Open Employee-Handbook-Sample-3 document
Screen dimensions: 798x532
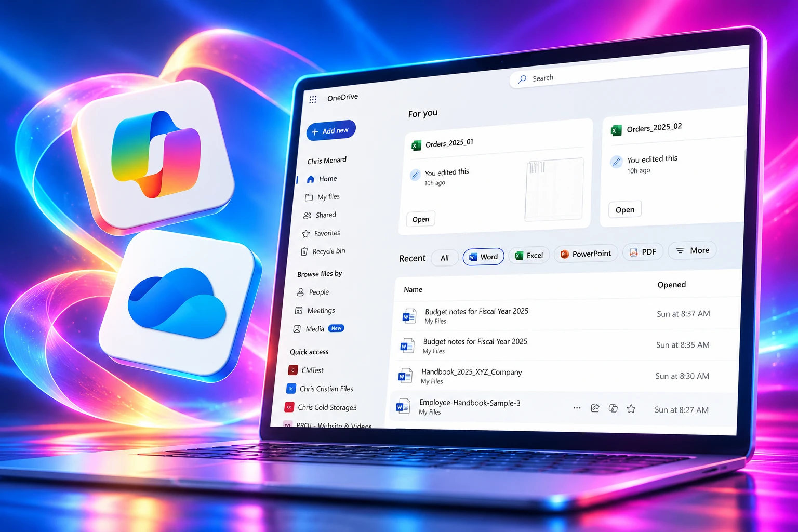[x=470, y=403]
